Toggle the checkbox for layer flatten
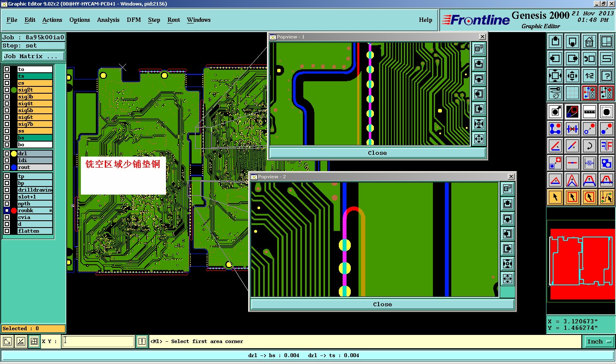 coord(7,231)
